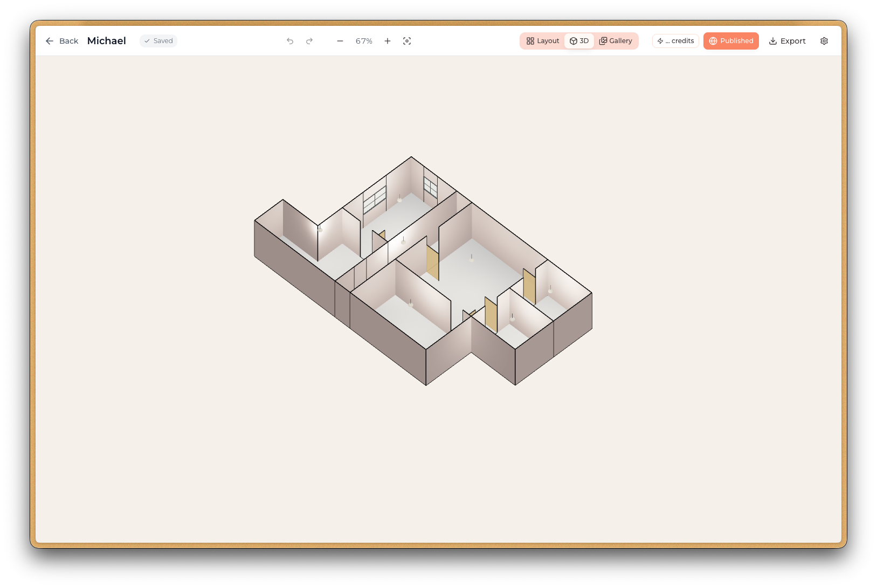The height and width of the screenshot is (588, 877).
Task: Redo the last change
Action: [x=309, y=41]
